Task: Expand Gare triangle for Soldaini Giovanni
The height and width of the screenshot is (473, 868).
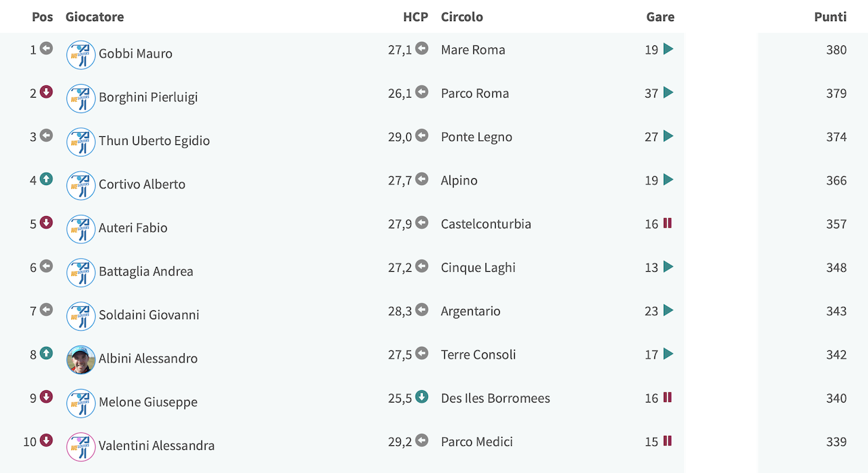Action: (668, 310)
